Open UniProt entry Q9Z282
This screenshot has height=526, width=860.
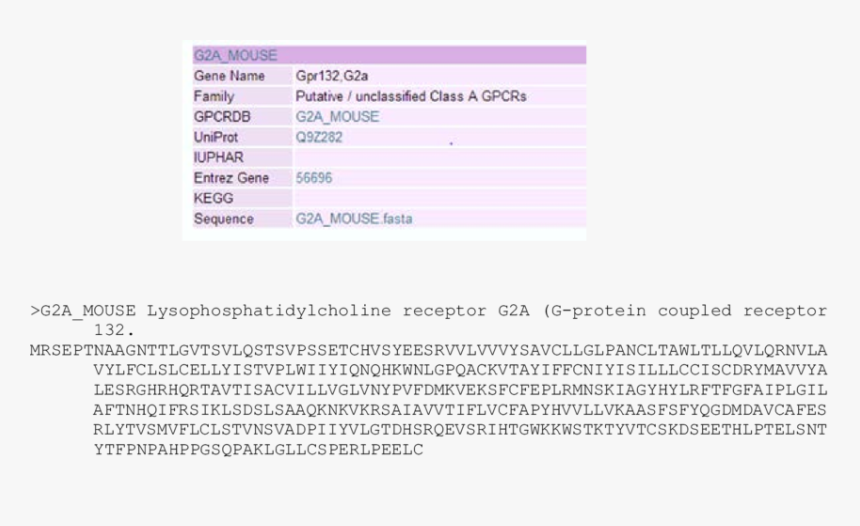319,137
